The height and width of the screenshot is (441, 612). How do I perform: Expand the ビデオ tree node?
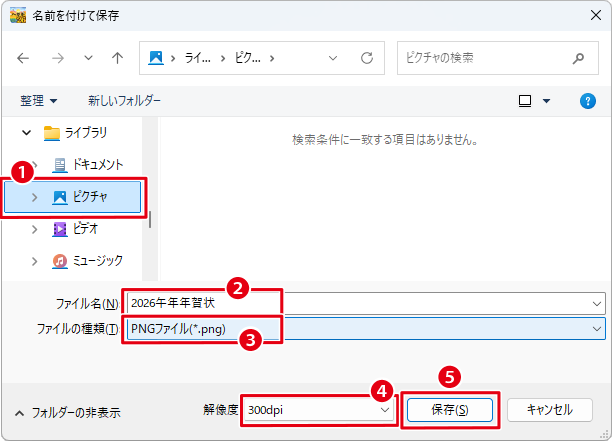click(35, 229)
